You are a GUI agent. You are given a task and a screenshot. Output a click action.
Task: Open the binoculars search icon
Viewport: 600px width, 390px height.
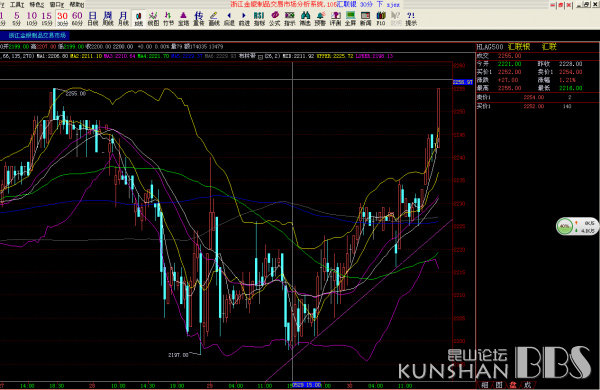[x=305, y=18]
